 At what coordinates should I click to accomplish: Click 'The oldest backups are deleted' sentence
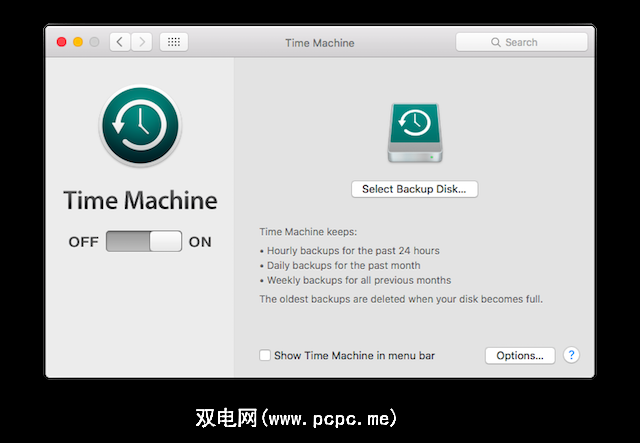[401, 299]
